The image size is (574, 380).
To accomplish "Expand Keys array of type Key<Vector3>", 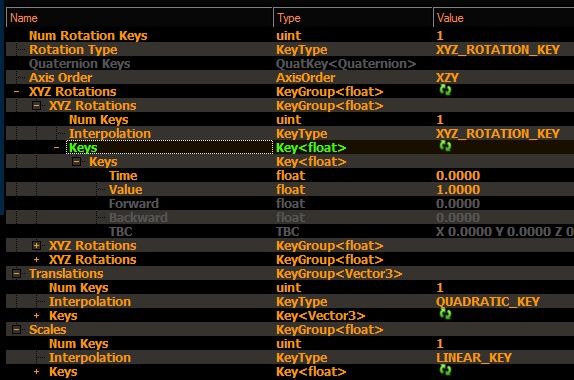I will click(x=36, y=316).
